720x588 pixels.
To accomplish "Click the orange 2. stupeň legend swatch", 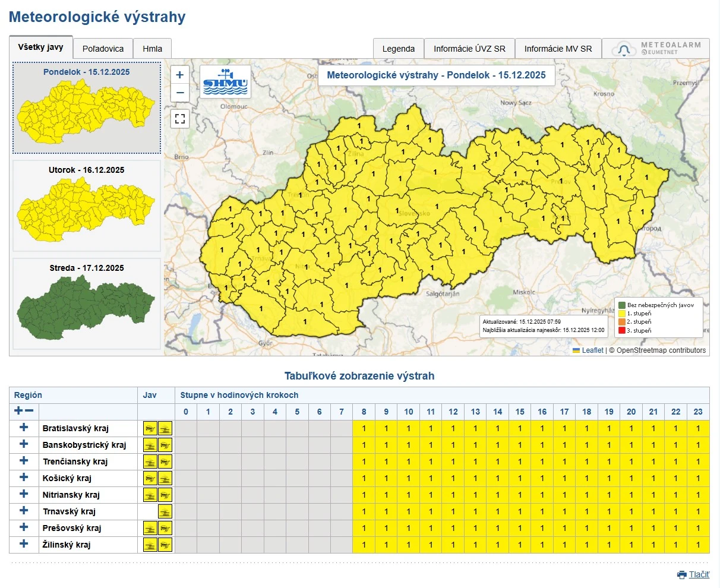I will click(x=622, y=322).
